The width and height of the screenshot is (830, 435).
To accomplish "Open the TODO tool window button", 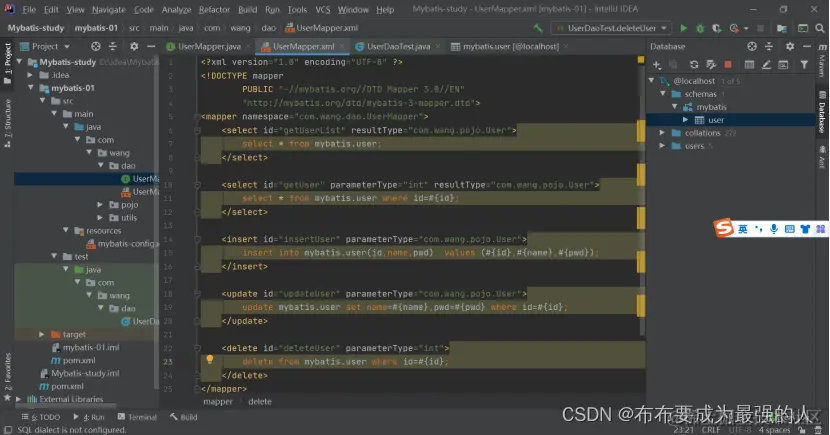I will (x=41, y=417).
